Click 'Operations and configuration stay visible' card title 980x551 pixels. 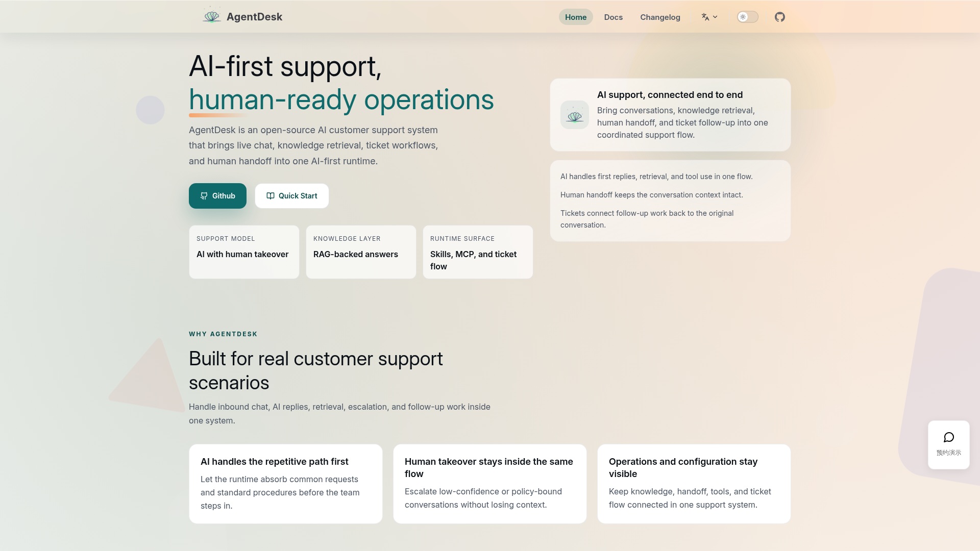683,468
